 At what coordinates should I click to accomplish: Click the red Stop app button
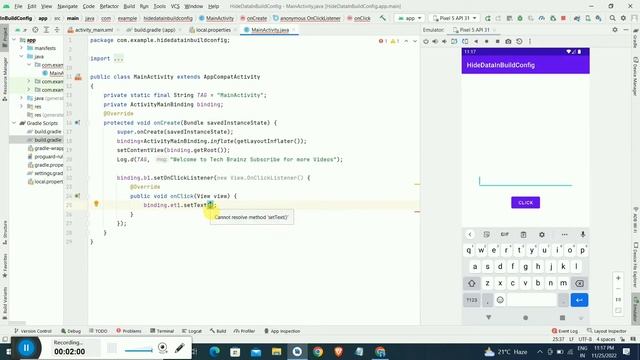[564, 18]
